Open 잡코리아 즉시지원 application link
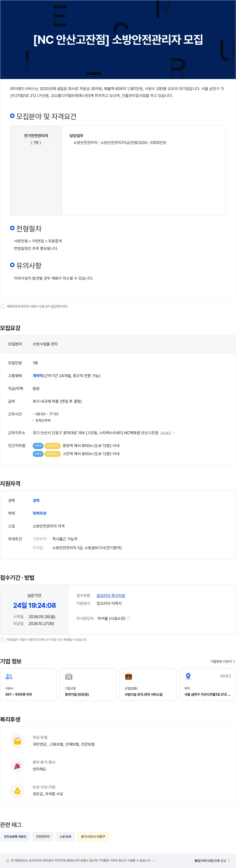 [111, 595]
